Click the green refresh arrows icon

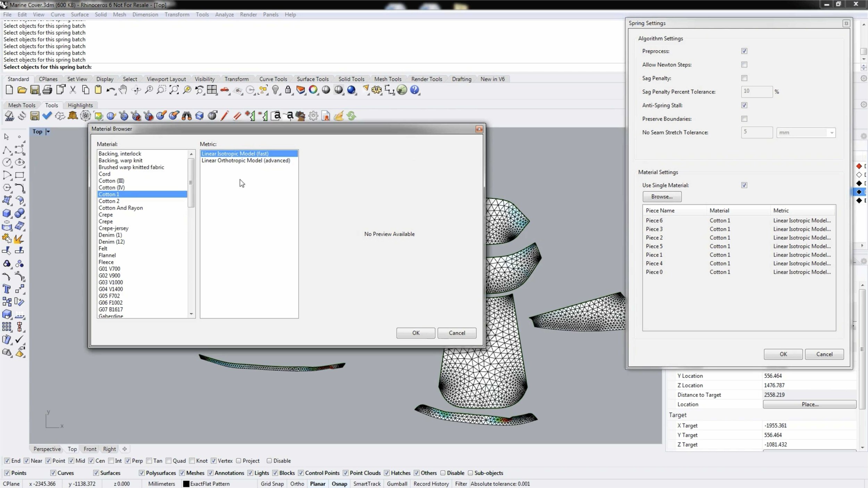coord(351,116)
